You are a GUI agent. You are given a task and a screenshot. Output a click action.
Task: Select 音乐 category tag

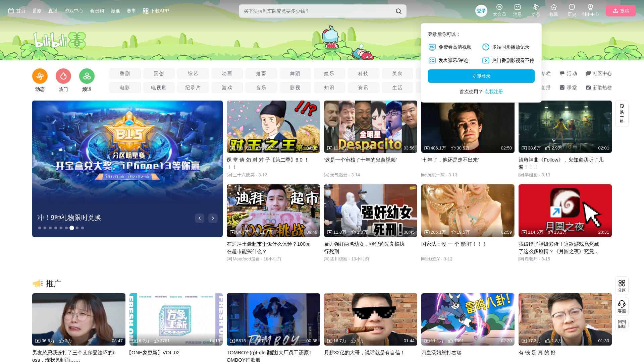(x=261, y=87)
